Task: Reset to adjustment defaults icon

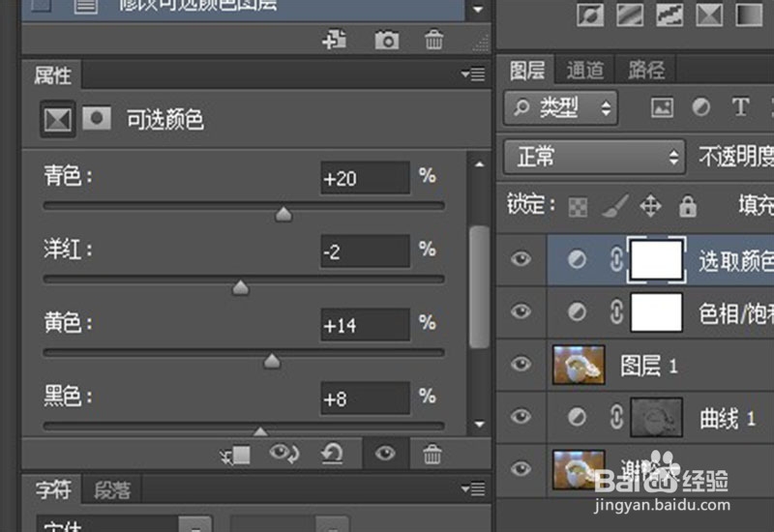Action: pyautogui.click(x=332, y=454)
